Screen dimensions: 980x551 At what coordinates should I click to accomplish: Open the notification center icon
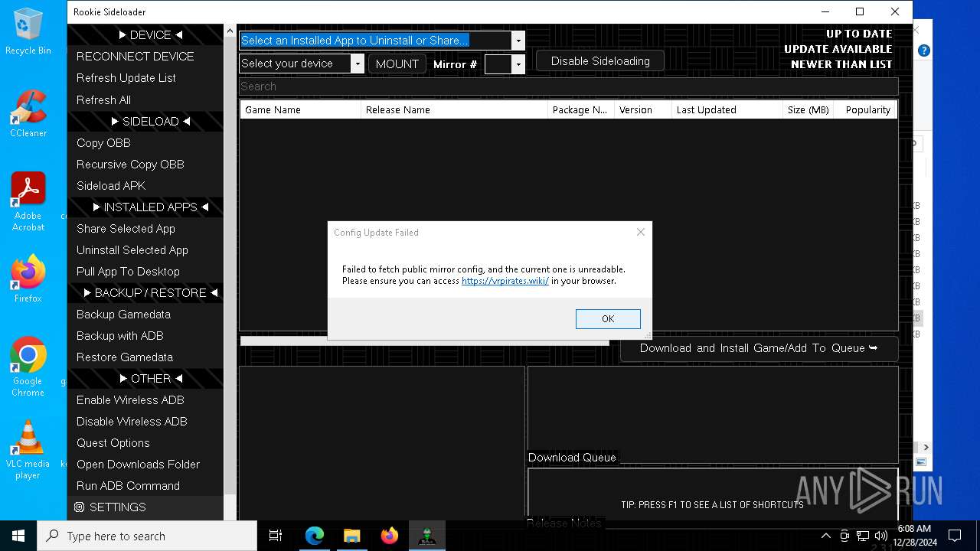click(955, 536)
